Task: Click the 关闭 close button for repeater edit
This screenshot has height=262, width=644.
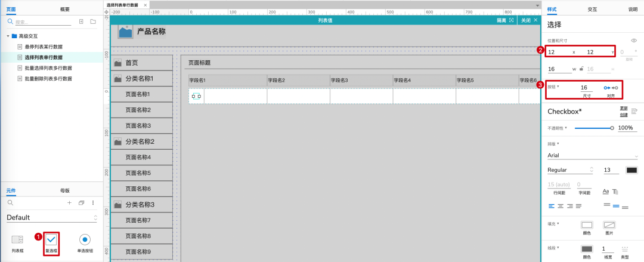Action: click(529, 20)
